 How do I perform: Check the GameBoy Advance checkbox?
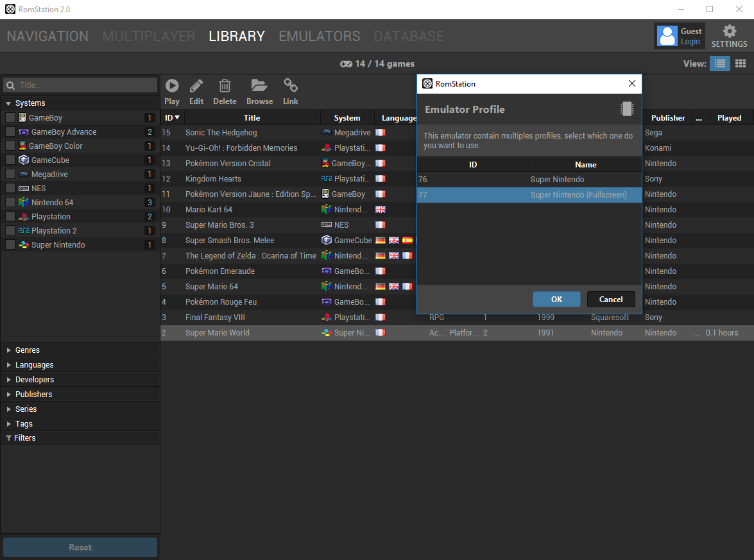[10, 132]
